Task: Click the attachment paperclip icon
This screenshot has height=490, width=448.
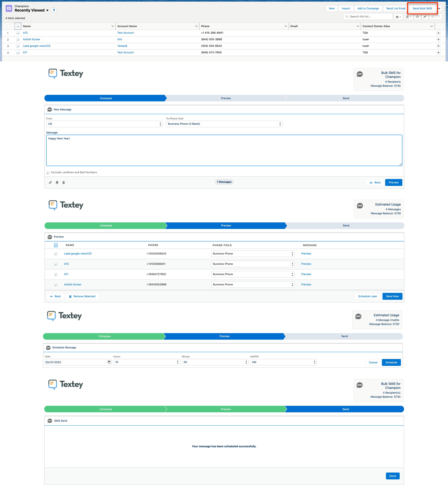Action: pos(50,182)
